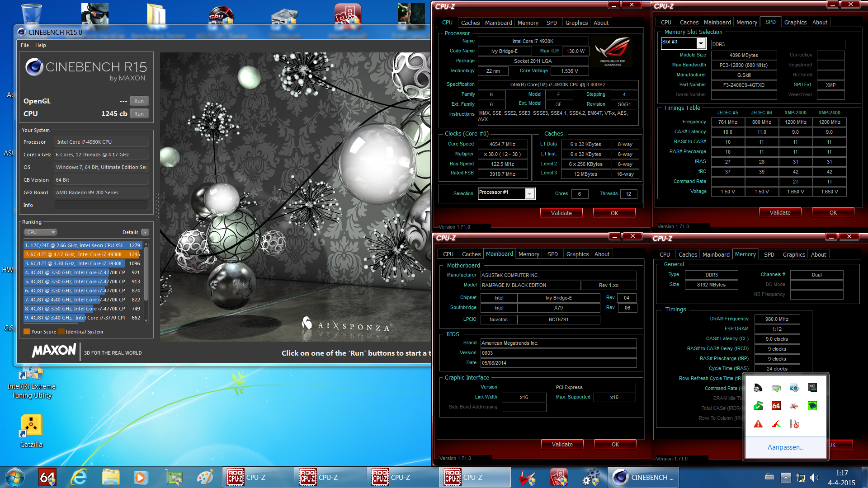Run the OpenGL benchmark in Cinebench
Image resolution: width=868 pixels, height=488 pixels.
click(x=139, y=101)
